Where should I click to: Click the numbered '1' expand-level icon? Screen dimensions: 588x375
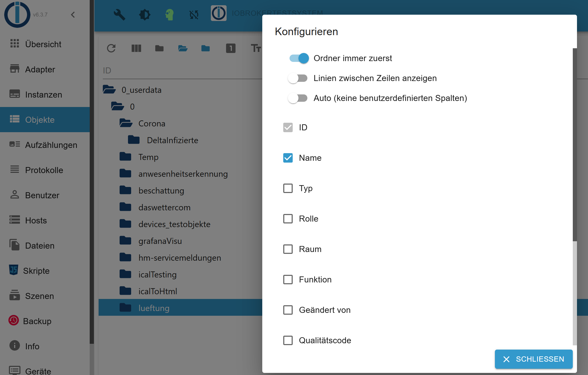(x=231, y=48)
